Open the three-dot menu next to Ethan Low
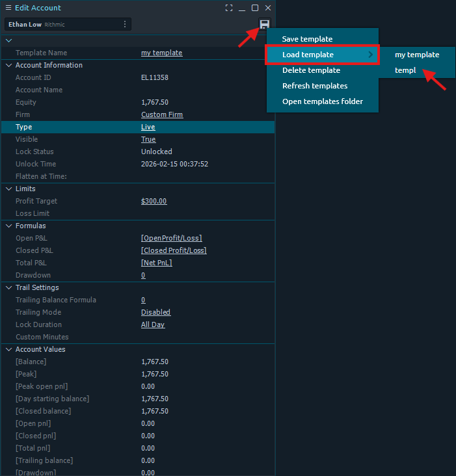 [125, 25]
